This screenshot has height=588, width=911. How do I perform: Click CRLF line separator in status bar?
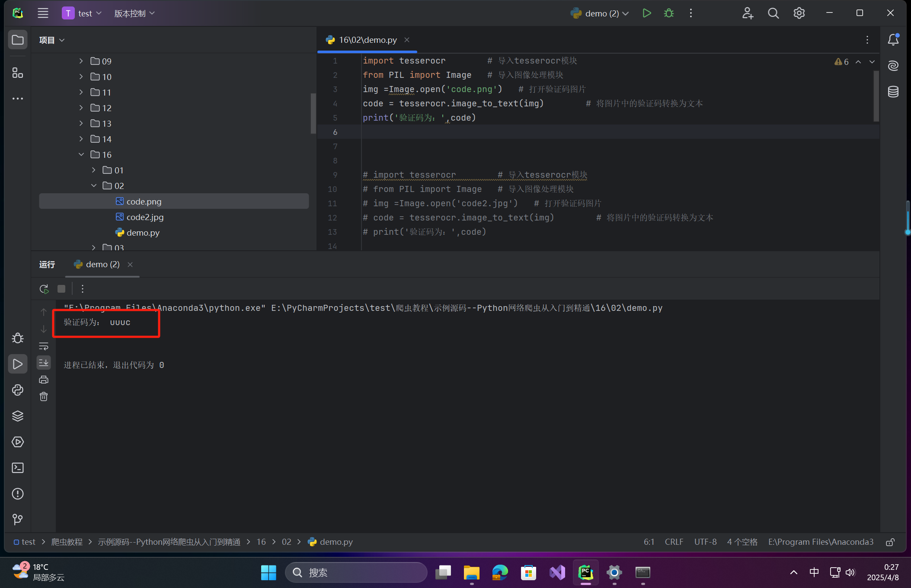pyautogui.click(x=674, y=542)
